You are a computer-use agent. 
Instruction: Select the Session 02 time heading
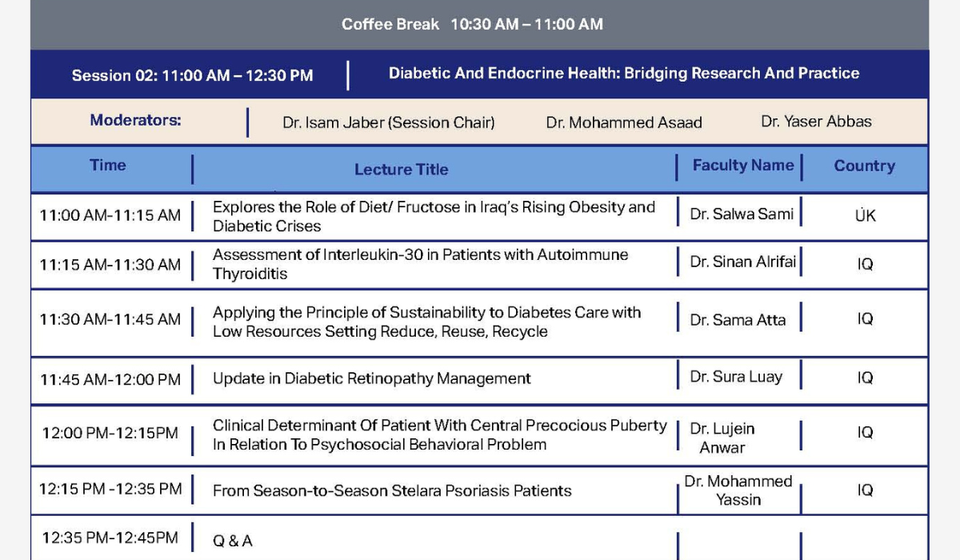pyautogui.click(x=192, y=76)
